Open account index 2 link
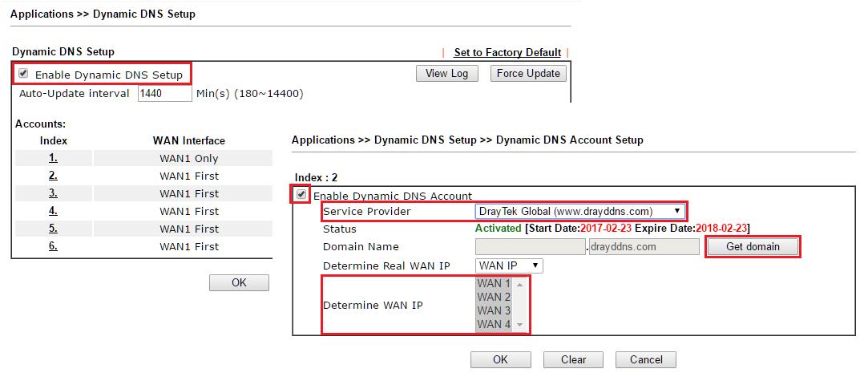 [53, 176]
